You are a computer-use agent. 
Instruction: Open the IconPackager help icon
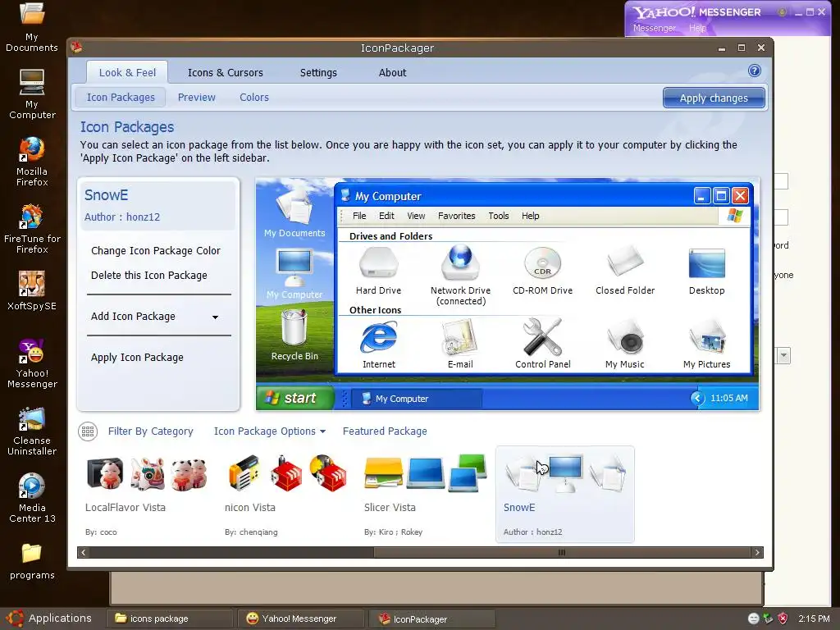pos(755,71)
